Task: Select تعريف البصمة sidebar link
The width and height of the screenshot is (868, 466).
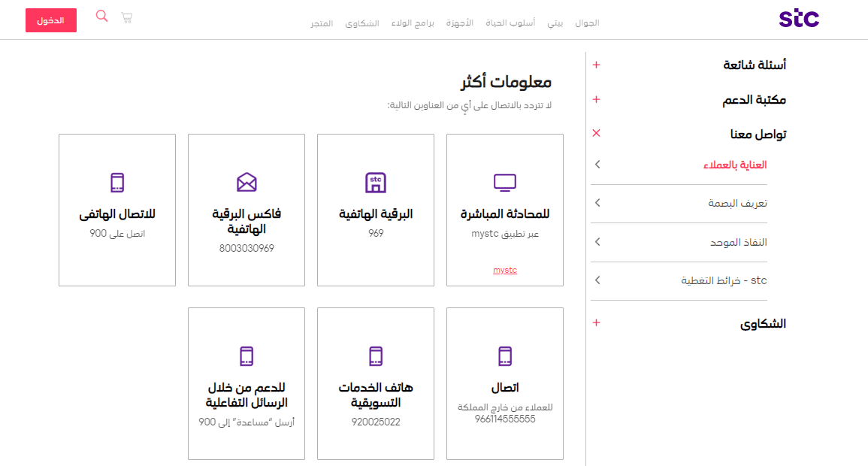Action: [x=738, y=203]
